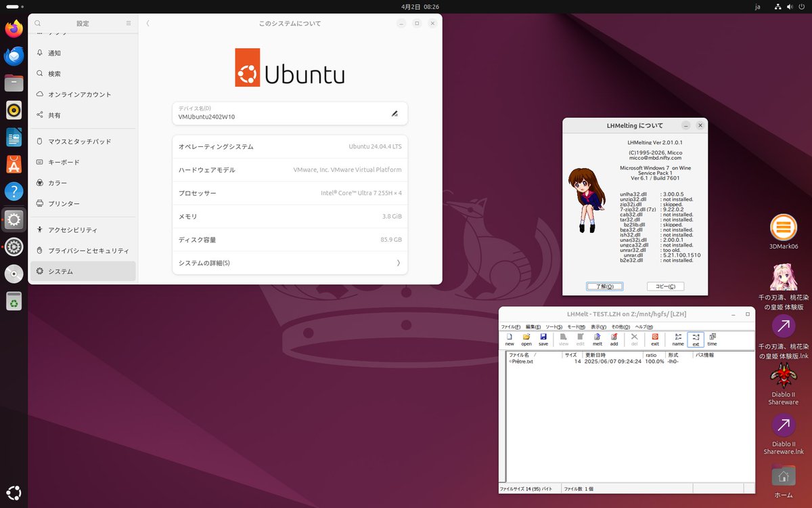This screenshot has height=508, width=812.
Task: Click the サイズ column header in LHMelt
Action: click(571, 355)
